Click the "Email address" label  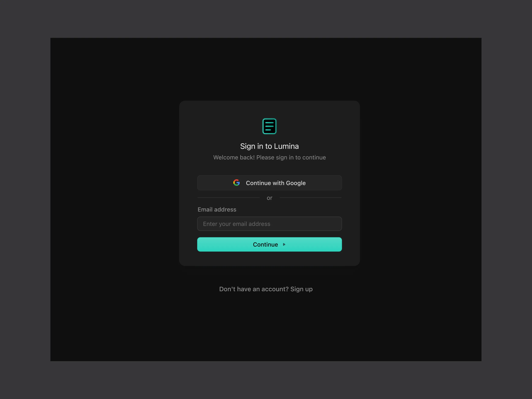[x=217, y=209]
